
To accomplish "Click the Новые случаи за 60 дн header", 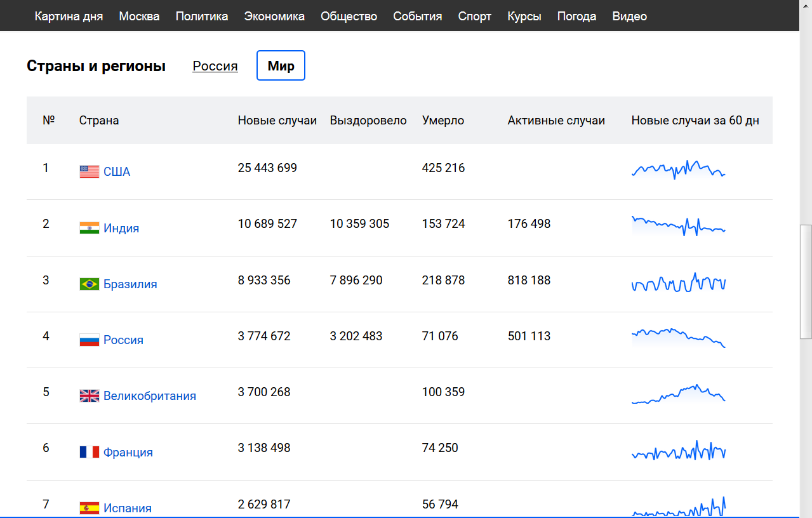I will point(695,121).
